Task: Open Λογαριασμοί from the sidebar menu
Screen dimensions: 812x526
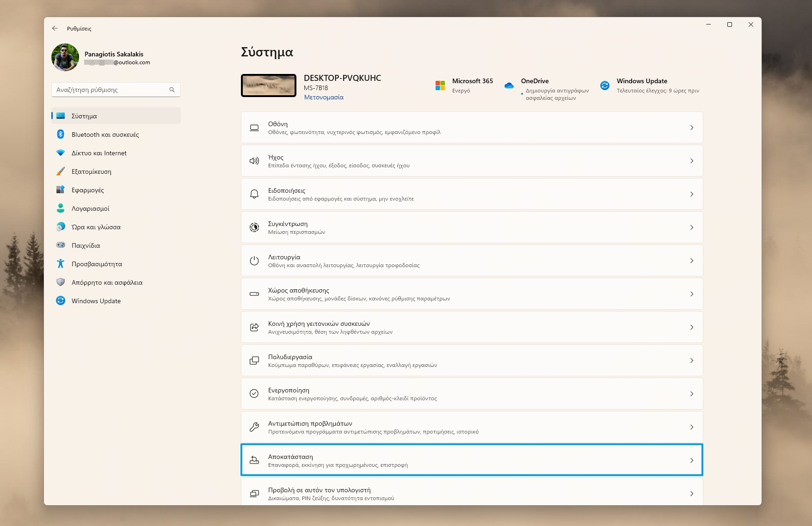Action: (x=91, y=208)
